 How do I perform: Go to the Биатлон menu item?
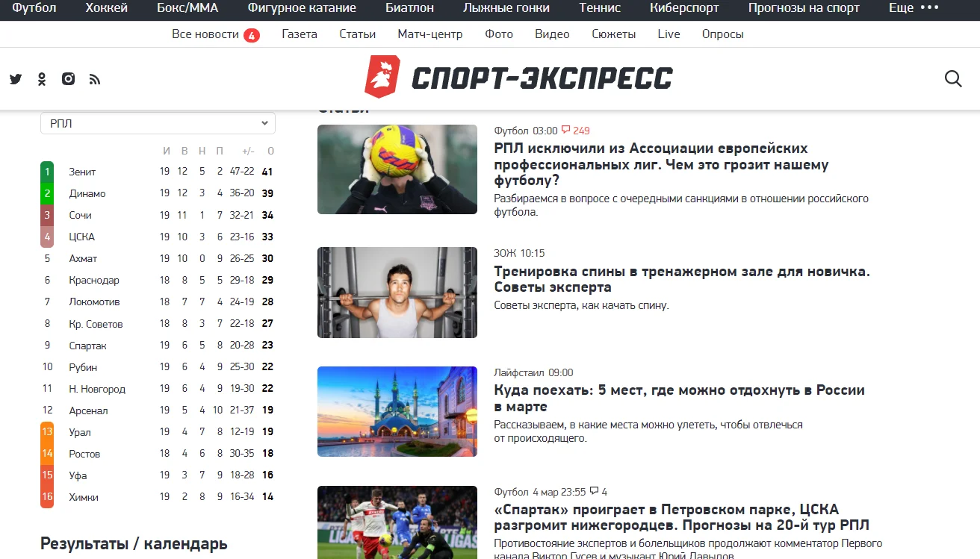pos(409,8)
